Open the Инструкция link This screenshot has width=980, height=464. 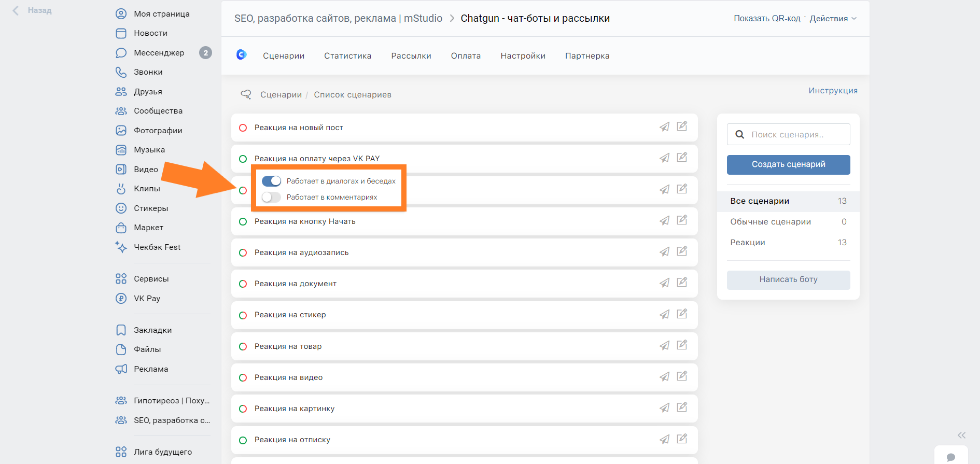click(833, 91)
